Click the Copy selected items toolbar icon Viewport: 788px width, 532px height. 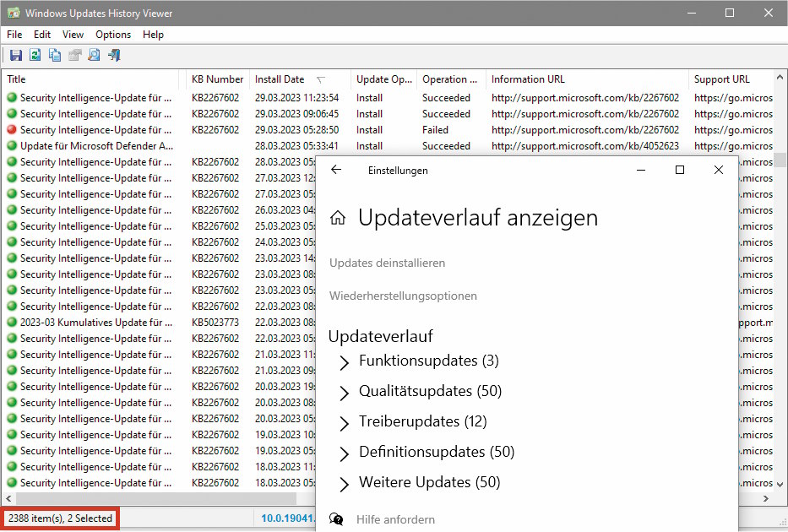point(55,55)
